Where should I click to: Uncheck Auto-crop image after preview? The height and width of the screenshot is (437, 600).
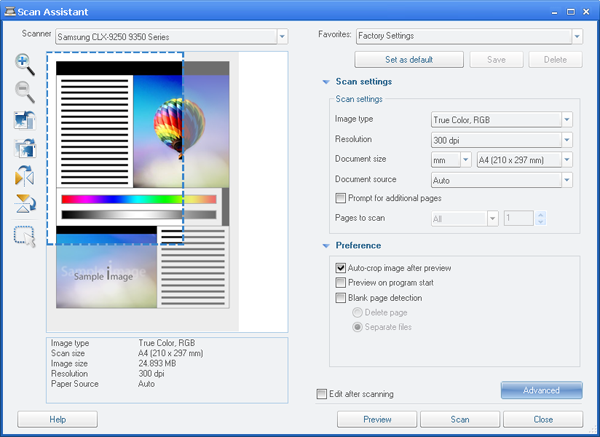coord(341,268)
